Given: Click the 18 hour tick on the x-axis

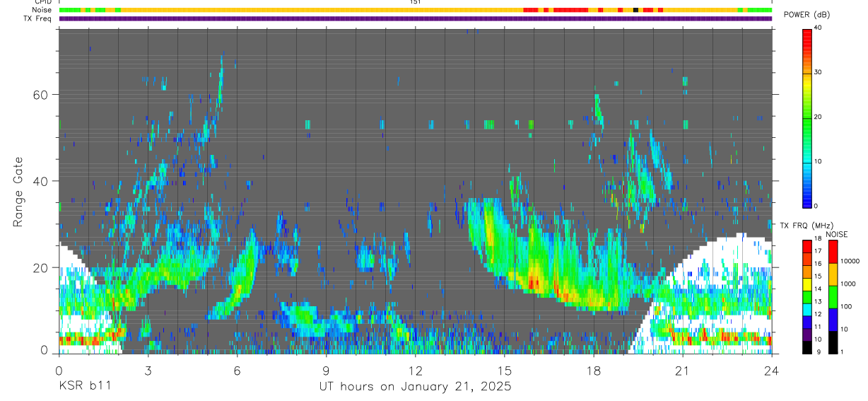Looking at the screenshot, I should point(594,371).
